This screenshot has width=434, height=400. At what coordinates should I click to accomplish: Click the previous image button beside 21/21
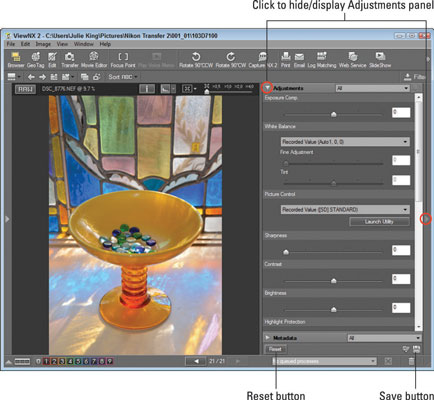click(x=196, y=361)
